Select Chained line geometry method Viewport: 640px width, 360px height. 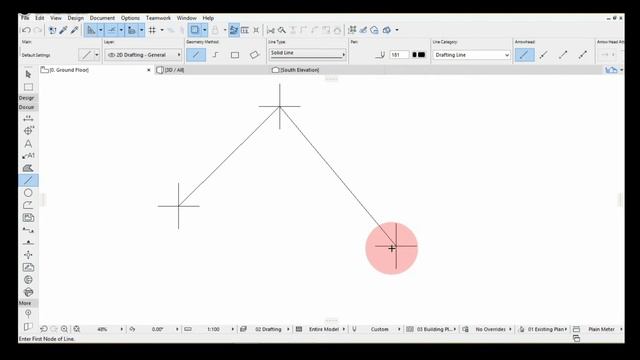tap(216, 55)
